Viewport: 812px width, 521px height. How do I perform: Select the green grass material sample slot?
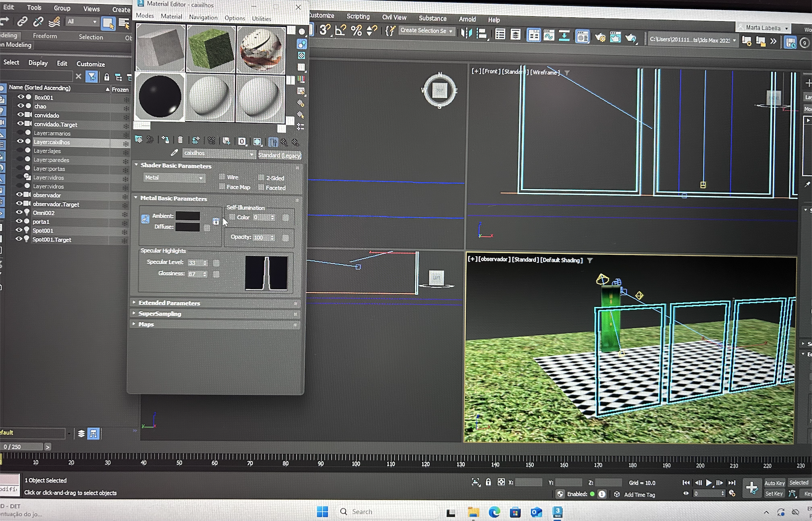[x=211, y=49]
